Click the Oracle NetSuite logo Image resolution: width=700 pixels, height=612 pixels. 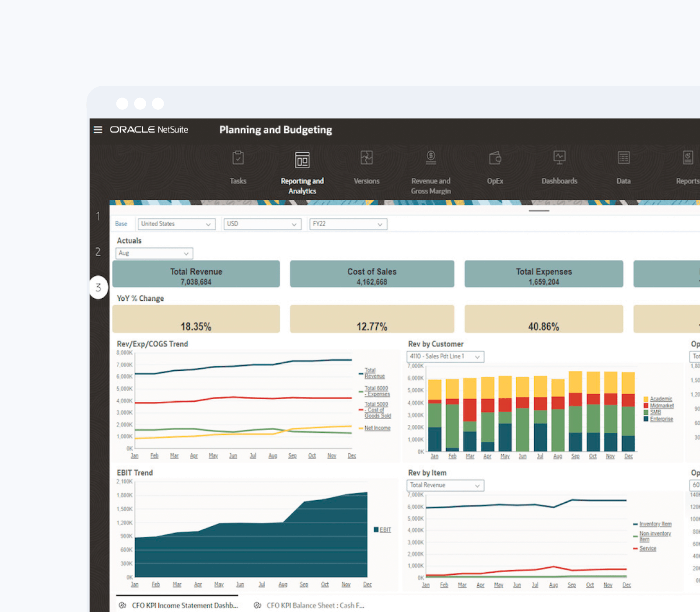point(149,130)
